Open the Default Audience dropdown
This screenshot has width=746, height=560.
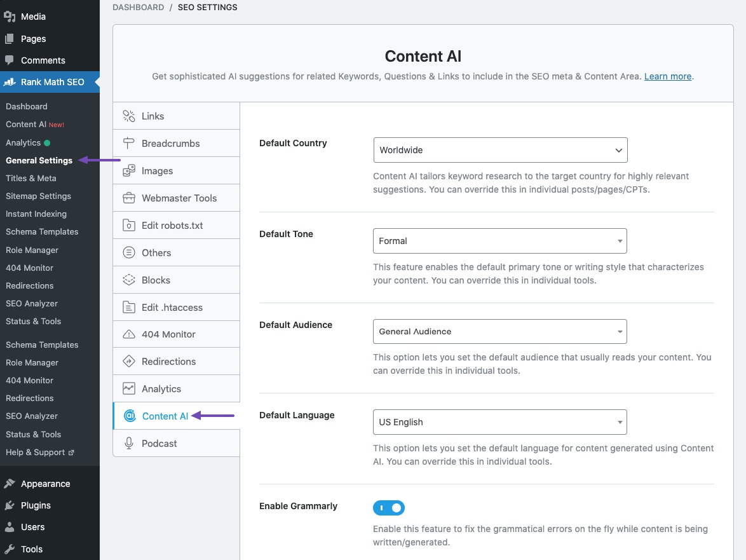pyautogui.click(x=500, y=332)
